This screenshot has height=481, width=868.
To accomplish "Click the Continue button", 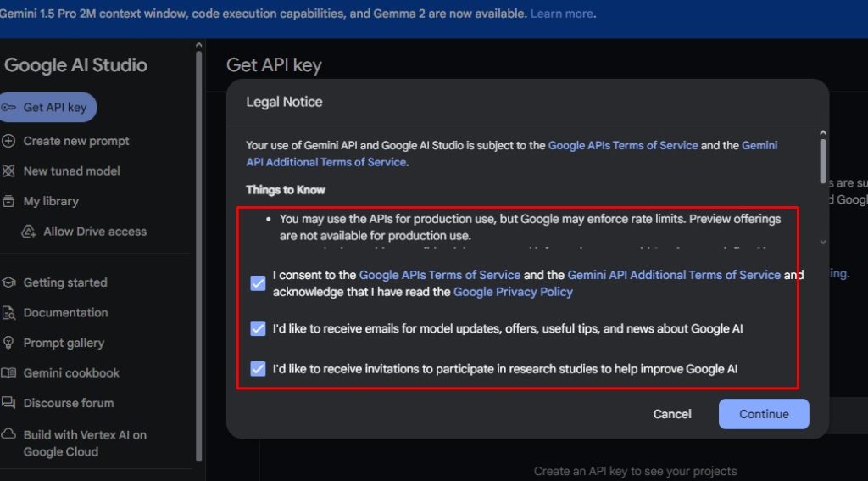I will pos(764,414).
